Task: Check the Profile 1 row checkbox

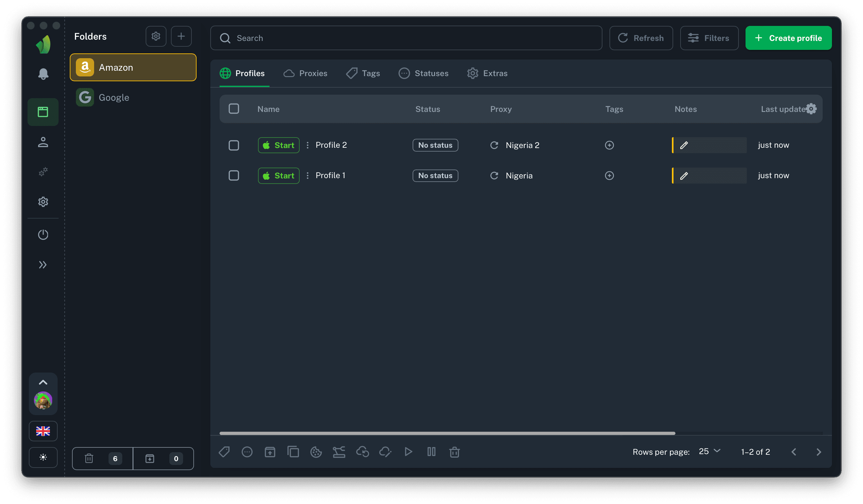Action: [x=234, y=176]
